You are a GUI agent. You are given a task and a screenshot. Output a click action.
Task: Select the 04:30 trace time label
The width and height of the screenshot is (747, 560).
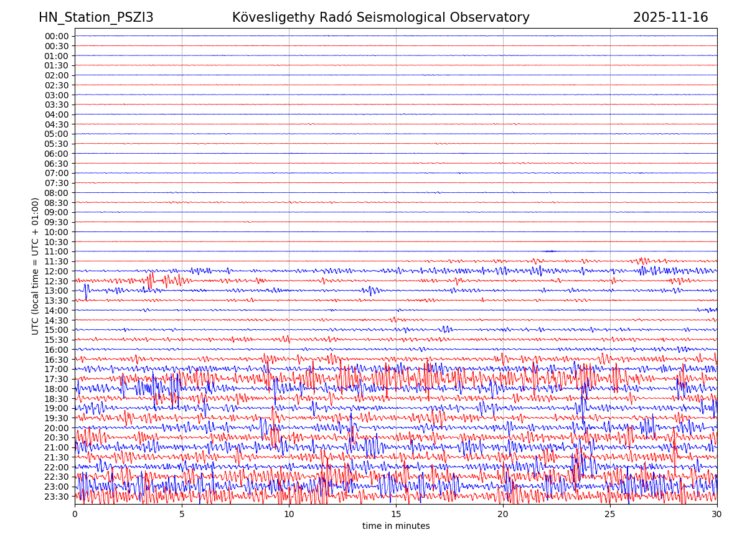pos(57,124)
